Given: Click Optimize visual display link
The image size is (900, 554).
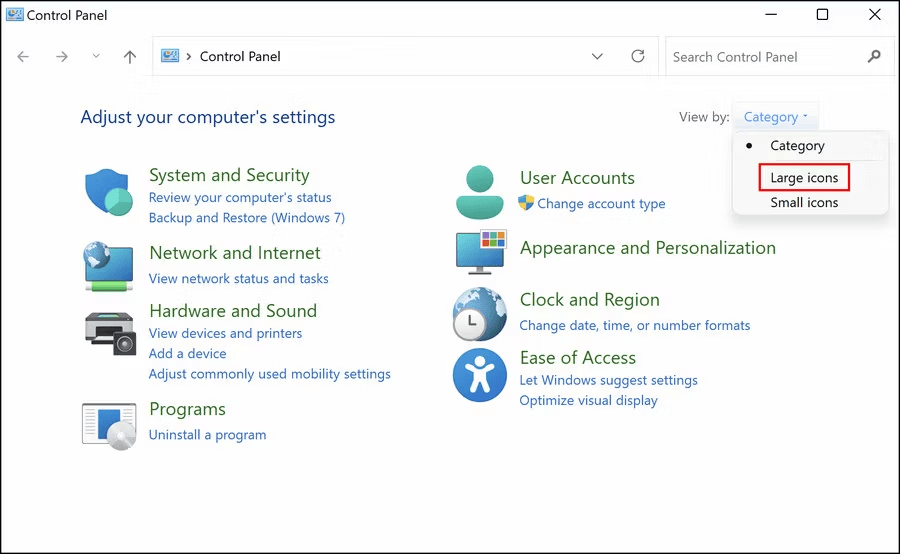Looking at the screenshot, I should click(x=588, y=401).
